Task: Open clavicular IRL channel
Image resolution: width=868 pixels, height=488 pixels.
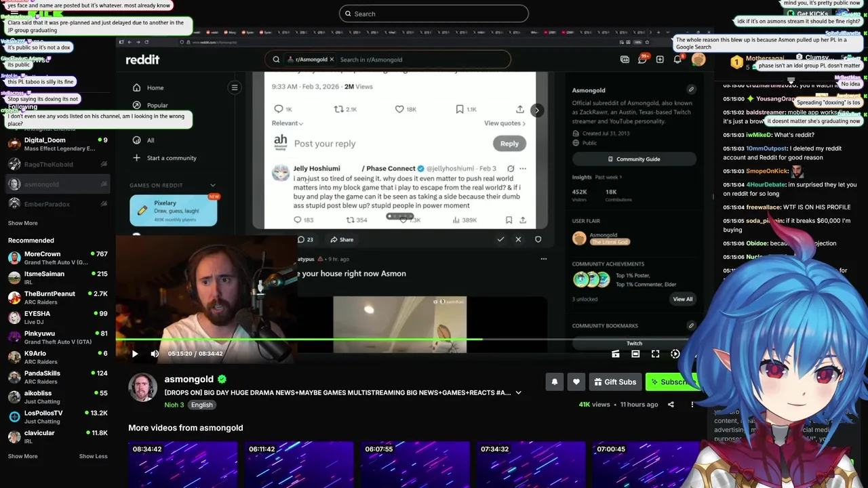Action: pos(58,436)
